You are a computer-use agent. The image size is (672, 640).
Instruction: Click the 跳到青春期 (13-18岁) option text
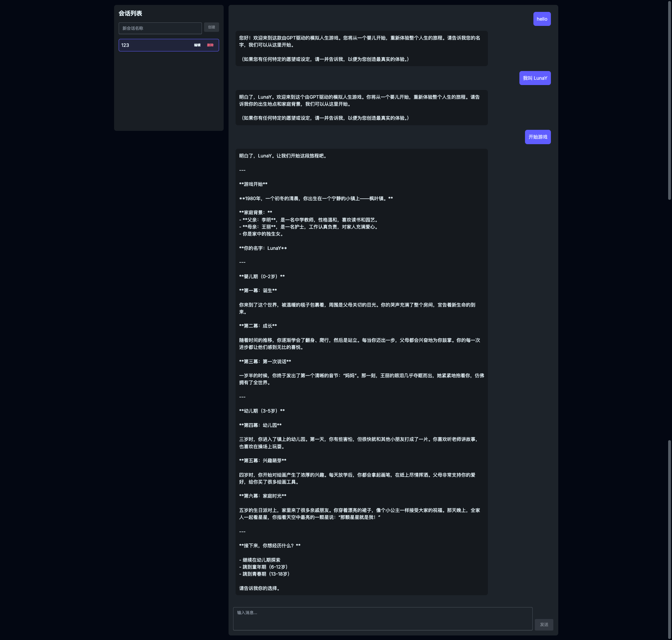pyautogui.click(x=266, y=574)
